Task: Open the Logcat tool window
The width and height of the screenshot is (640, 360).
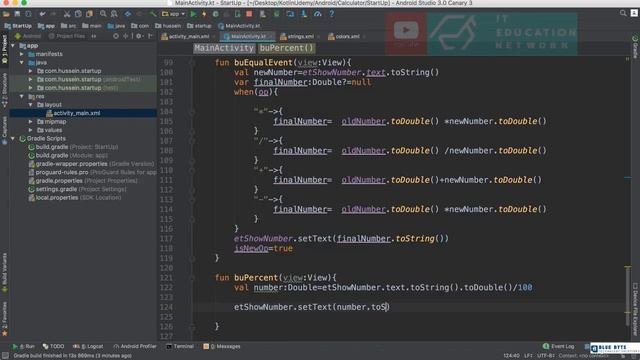Action: click(x=88, y=346)
